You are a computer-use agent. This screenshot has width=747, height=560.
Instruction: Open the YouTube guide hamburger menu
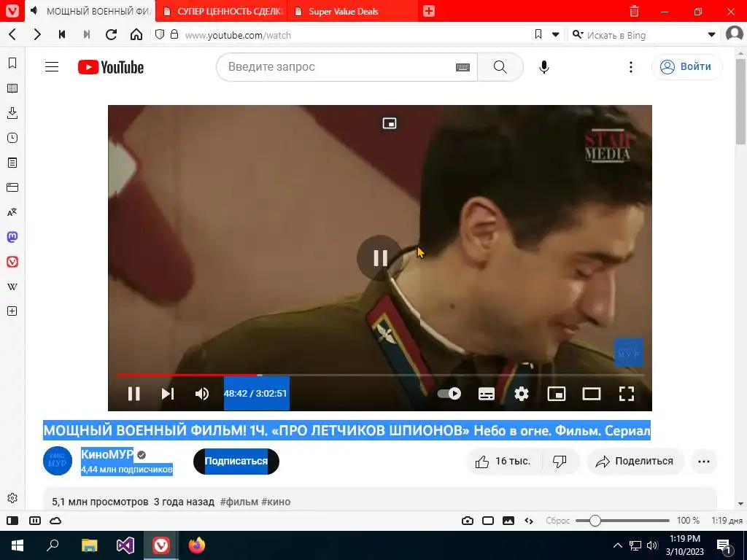pyautogui.click(x=52, y=67)
